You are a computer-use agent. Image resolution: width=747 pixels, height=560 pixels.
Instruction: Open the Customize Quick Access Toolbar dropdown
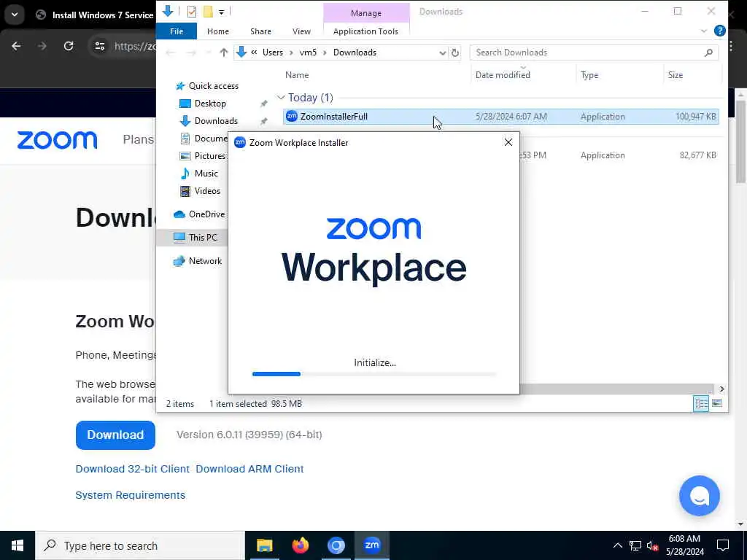click(x=222, y=12)
